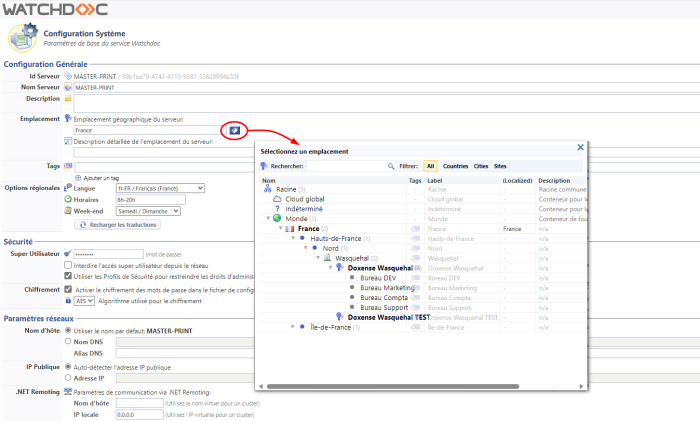Open the Week-end dropdown
700x421 pixels.
[x=146, y=211]
